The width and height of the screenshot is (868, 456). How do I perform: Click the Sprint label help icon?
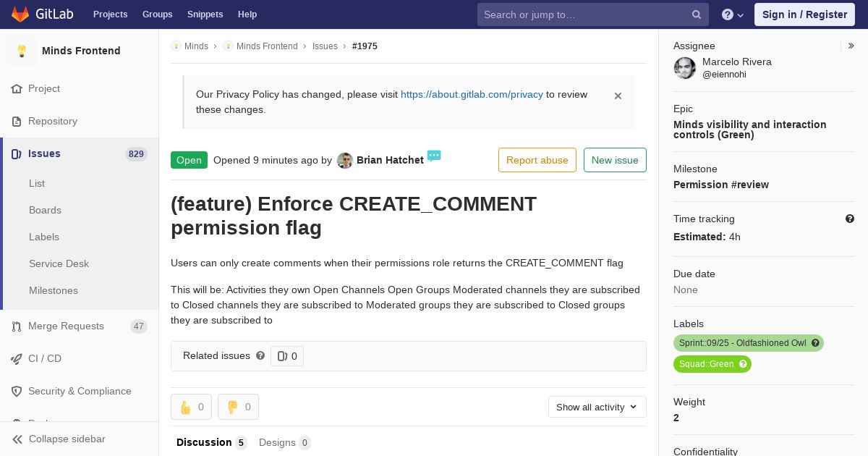pyautogui.click(x=815, y=343)
